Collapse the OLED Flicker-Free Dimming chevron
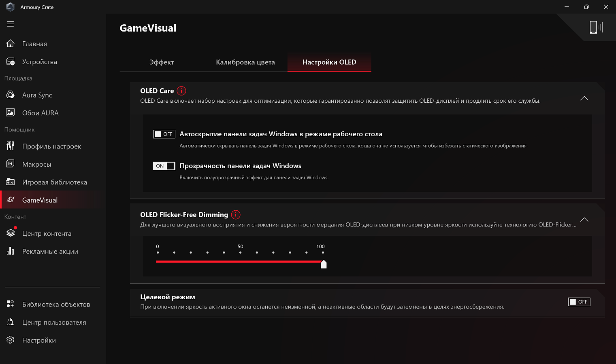Viewport: 616px width, 364px height. tap(584, 220)
